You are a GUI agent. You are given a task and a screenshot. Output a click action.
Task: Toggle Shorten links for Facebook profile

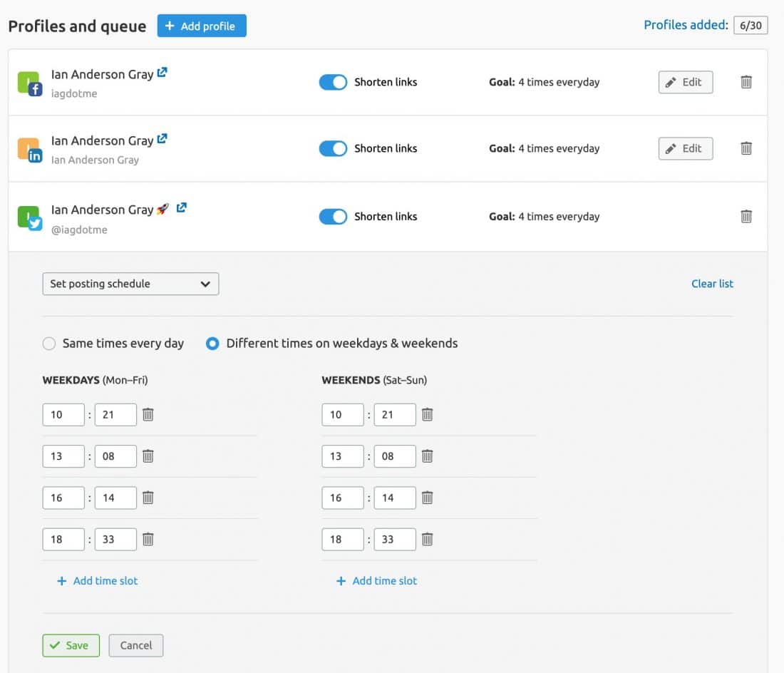[333, 82]
